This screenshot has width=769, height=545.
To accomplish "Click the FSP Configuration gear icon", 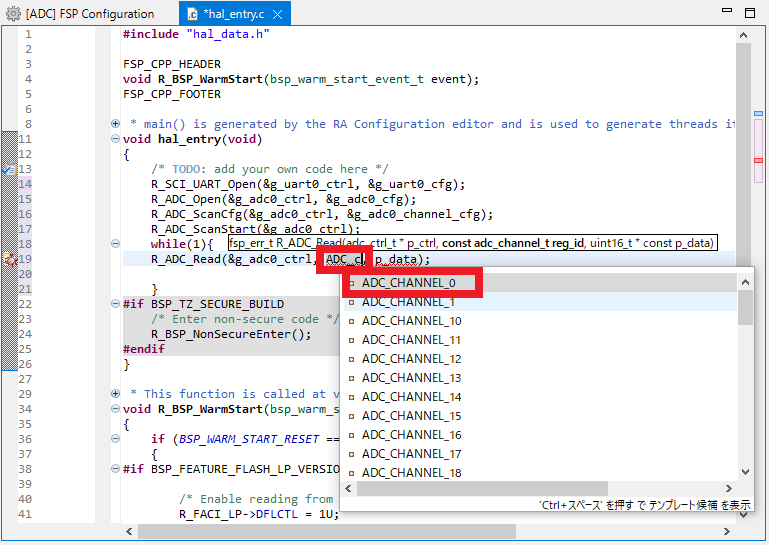I will [x=14, y=14].
